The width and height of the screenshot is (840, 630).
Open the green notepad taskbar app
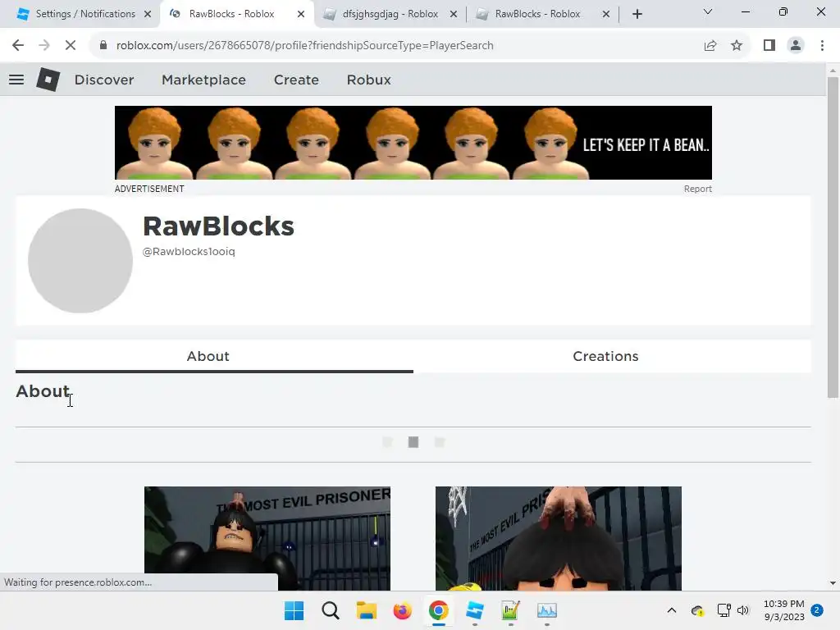pos(510,610)
